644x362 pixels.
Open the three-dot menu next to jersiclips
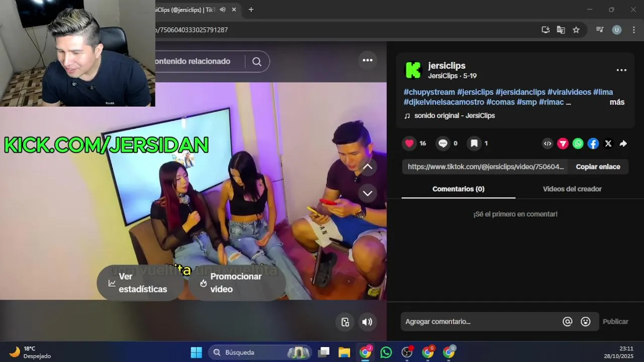621,70
